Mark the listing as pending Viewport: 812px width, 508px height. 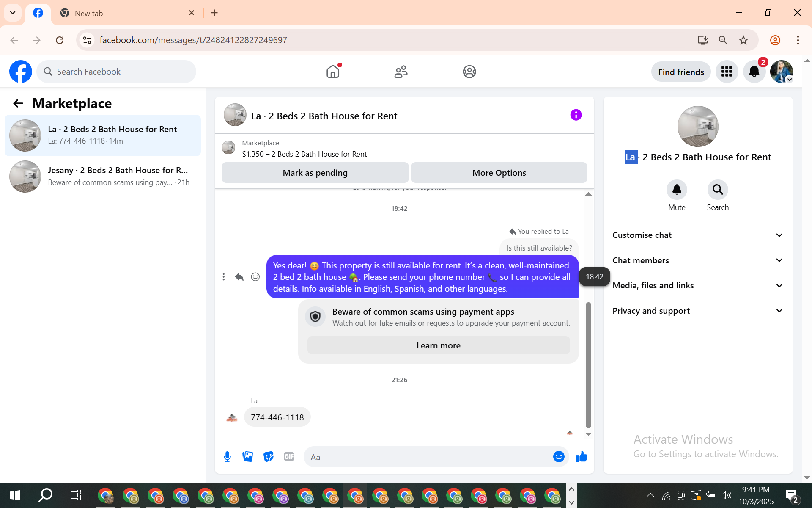315,173
